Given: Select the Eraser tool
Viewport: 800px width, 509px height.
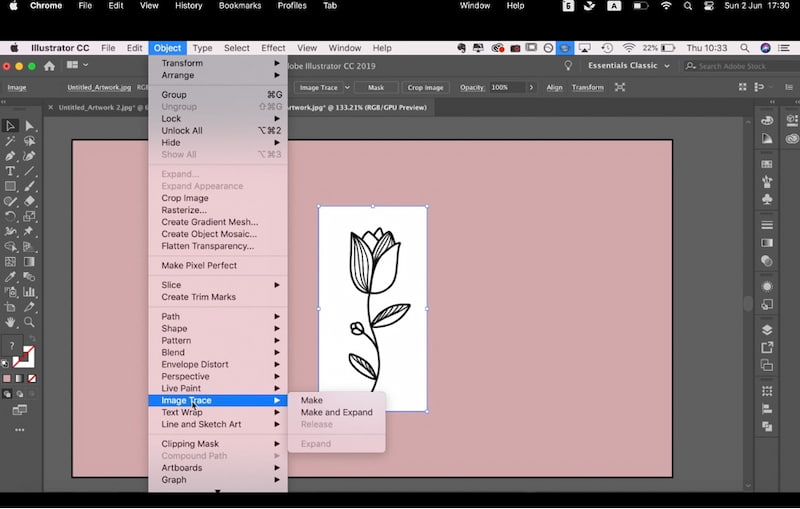Looking at the screenshot, I should click(29, 201).
